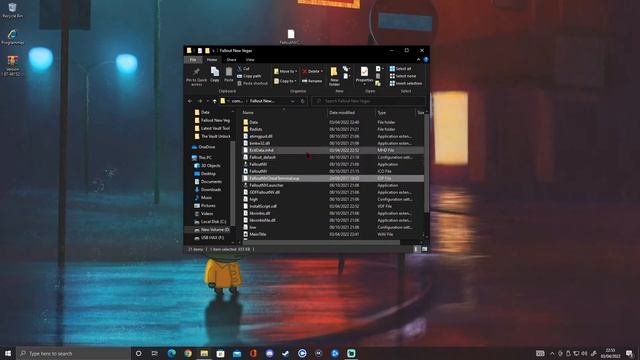Switch to the View ribbon tab
640x360 pixels.
(x=250, y=60)
